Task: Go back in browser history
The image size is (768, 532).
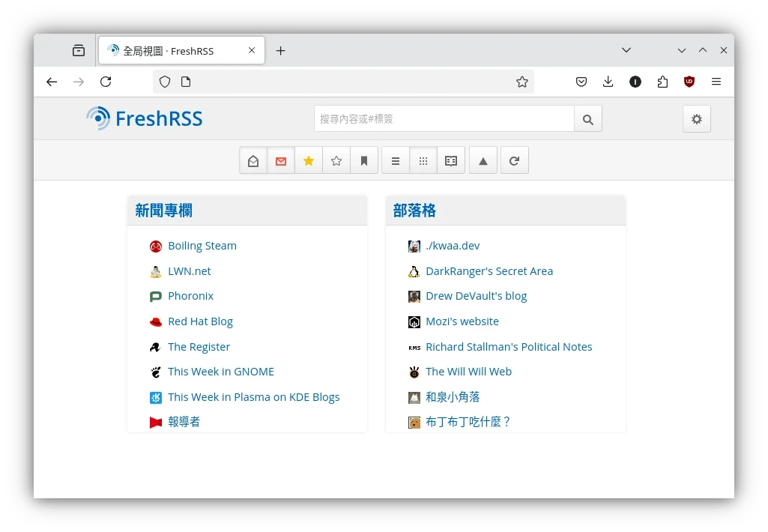Action: click(52, 82)
